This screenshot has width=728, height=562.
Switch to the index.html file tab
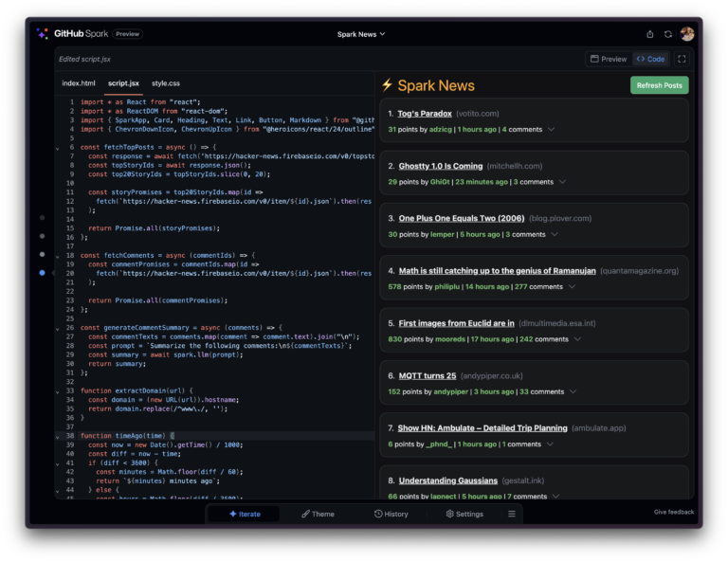(79, 83)
